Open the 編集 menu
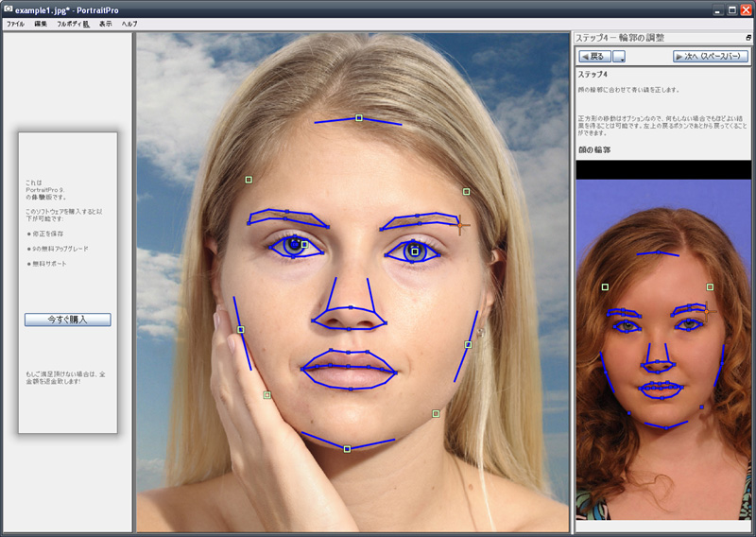The width and height of the screenshot is (756, 537). pyautogui.click(x=41, y=24)
